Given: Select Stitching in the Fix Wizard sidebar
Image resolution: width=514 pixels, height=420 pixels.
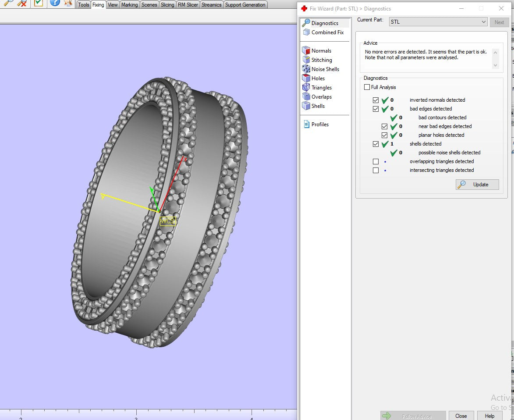Looking at the screenshot, I should click(x=321, y=60).
